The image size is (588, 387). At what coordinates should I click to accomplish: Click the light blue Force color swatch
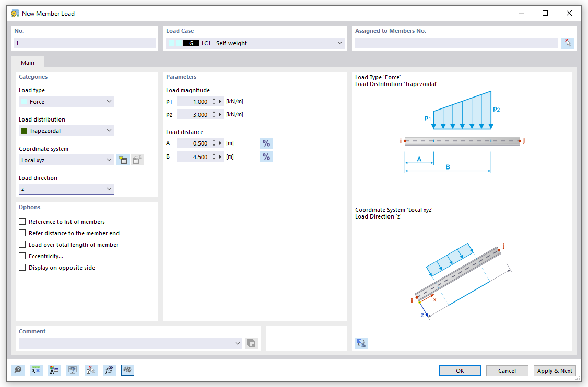pos(25,102)
